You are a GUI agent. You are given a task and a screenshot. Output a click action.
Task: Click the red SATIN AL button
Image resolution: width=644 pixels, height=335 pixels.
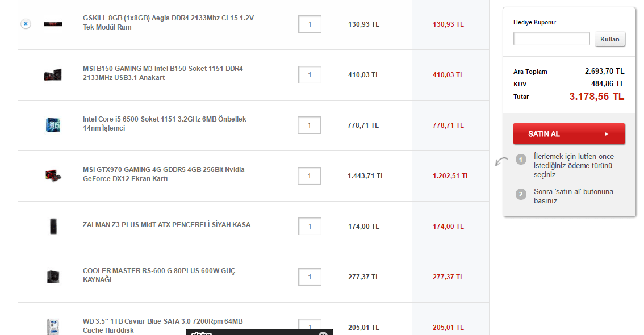coord(568,134)
